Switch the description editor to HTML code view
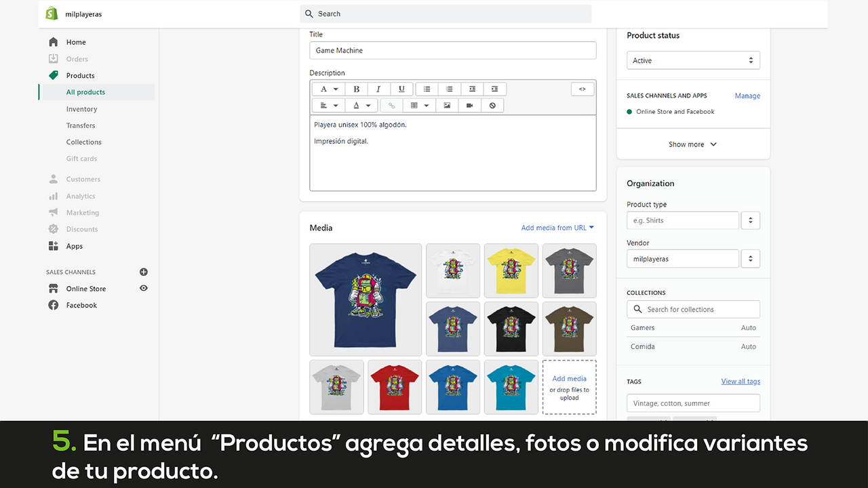Image resolution: width=868 pixels, height=488 pixels. (x=582, y=89)
